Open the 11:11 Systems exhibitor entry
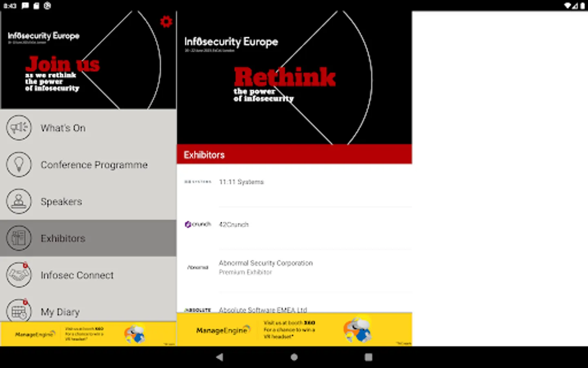Viewport: 588px width, 368px height. (294, 185)
